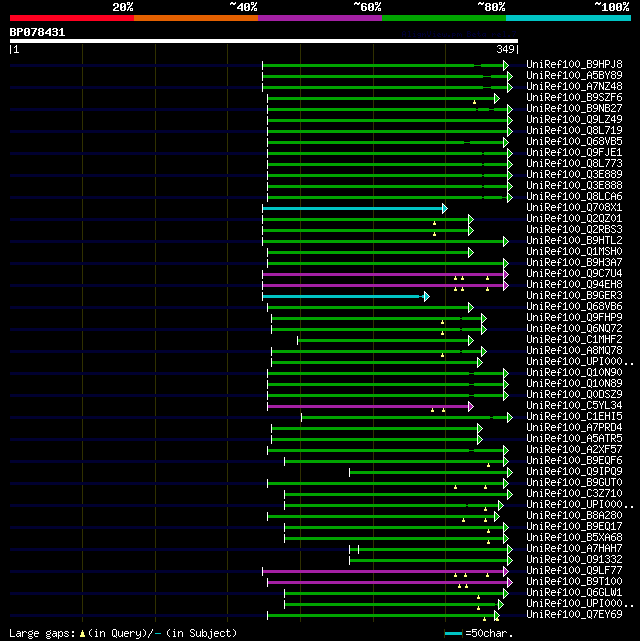Screen dimensions: 640x641
Task: Click the UniRef100_A5ATR5 label
Action: (574, 439)
